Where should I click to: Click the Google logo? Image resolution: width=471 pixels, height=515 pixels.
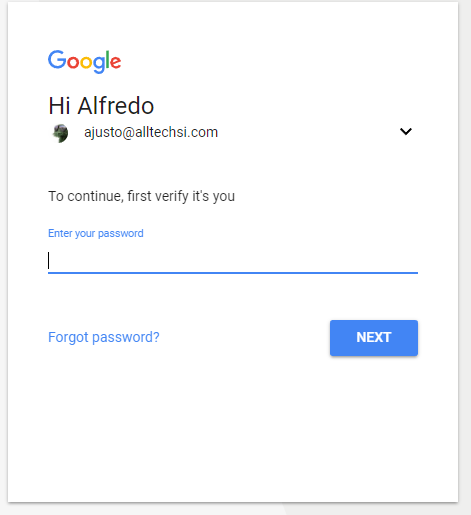[x=85, y=62]
